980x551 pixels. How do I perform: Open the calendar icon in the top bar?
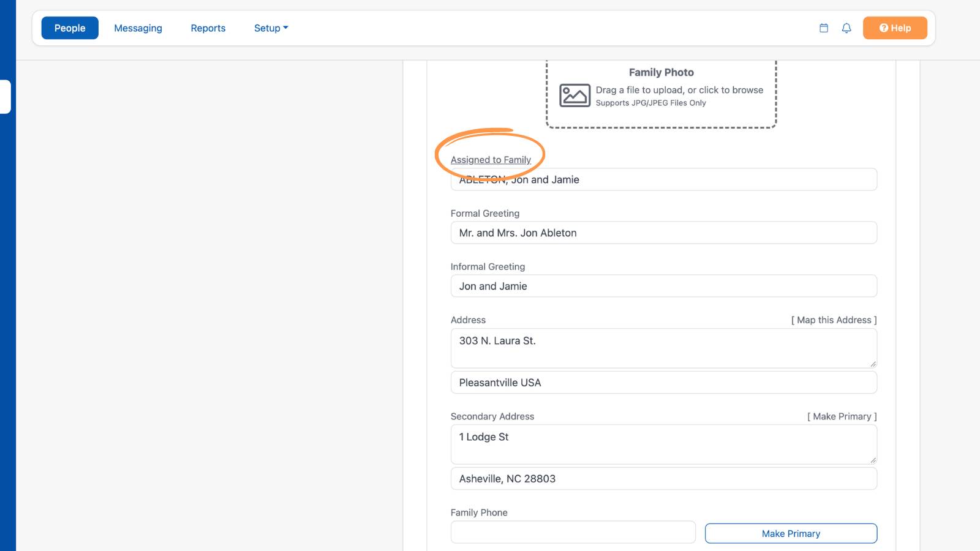tap(824, 28)
